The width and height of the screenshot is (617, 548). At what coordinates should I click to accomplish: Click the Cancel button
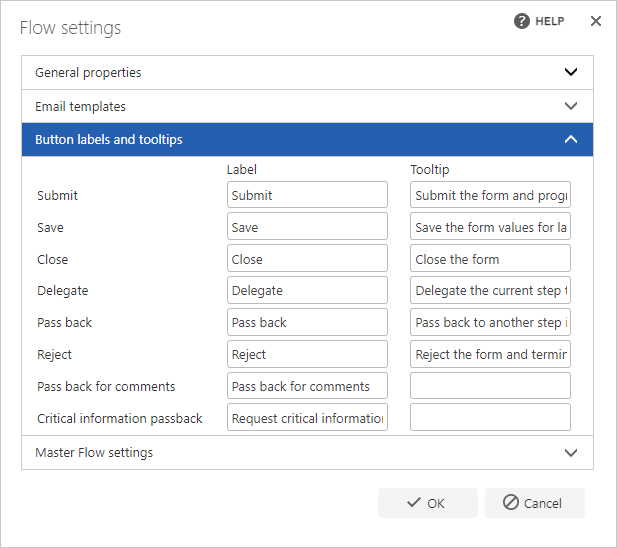[535, 503]
